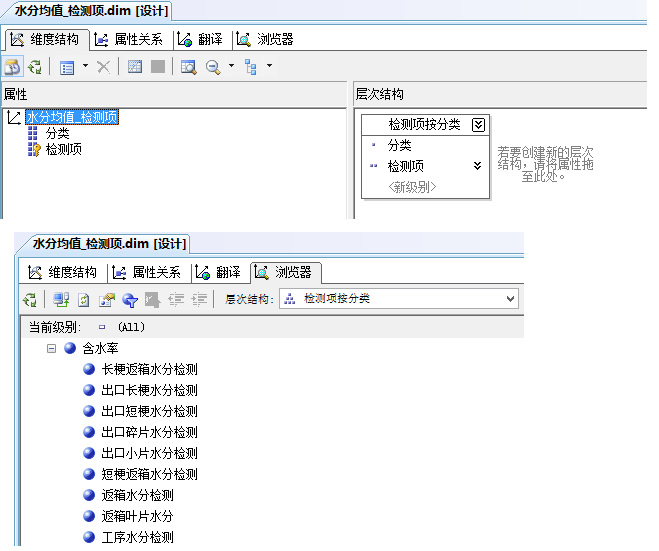Viewport: 659px width, 551px height.
Task: Click Process icon in dimension structure toolbar
Action: pos(35,66)
